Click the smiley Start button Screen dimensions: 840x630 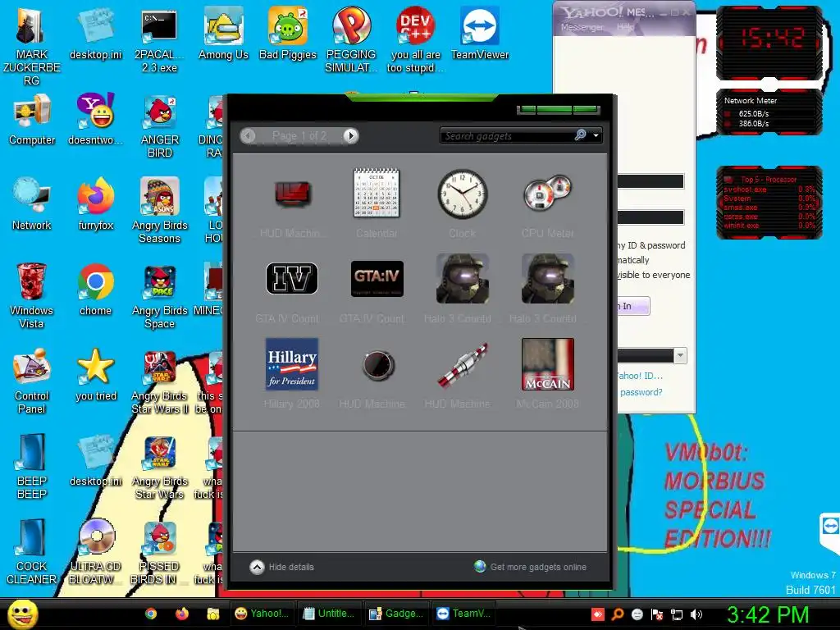(23, 614)
